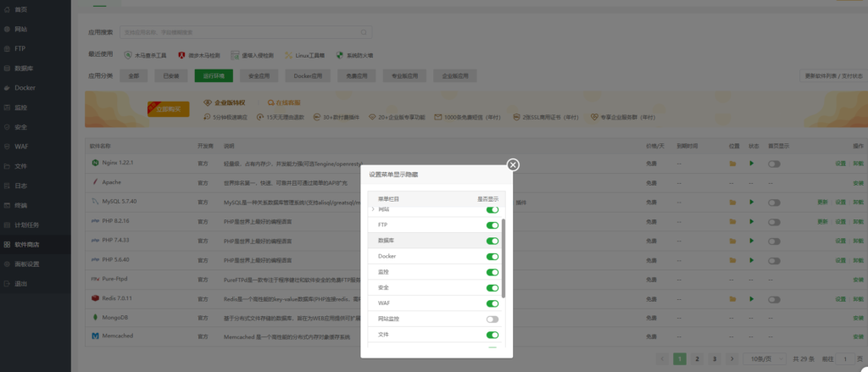The width and height of the screenshot is (868, 372).
Task: Select the 运行环境 category tab
Action: click(214, 75)
